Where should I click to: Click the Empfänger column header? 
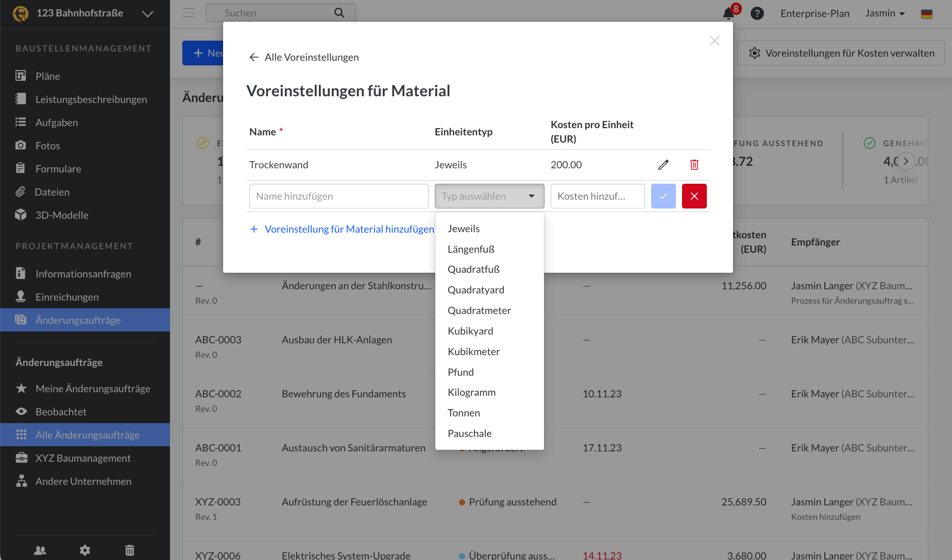coord(815,242)
